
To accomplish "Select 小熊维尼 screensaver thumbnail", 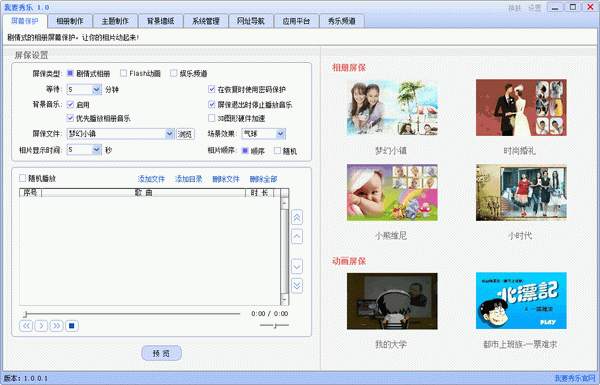I will pyautogui.click(x=392, y=192).
